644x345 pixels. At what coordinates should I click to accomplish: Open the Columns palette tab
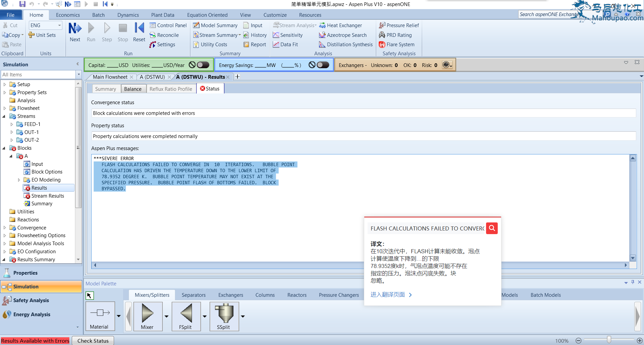(265, 295)
